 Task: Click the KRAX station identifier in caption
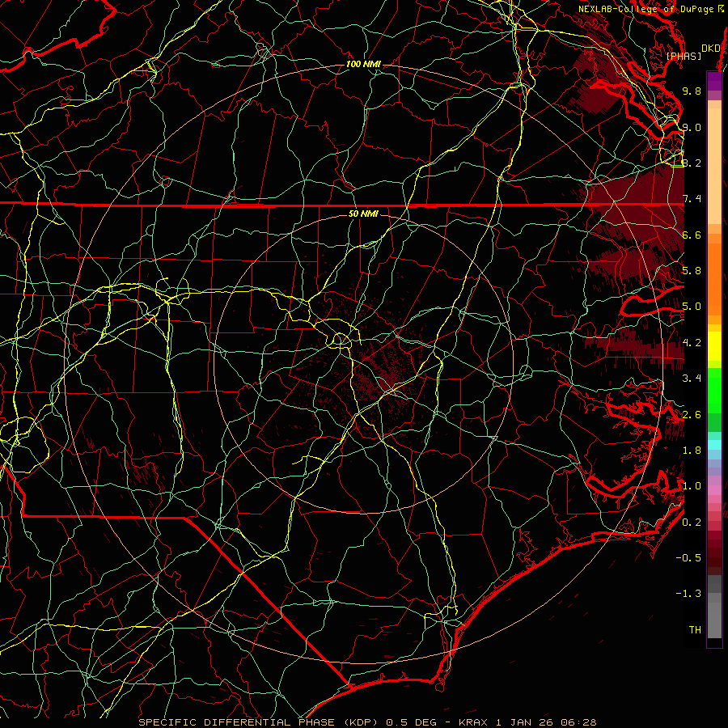(473, 722)
